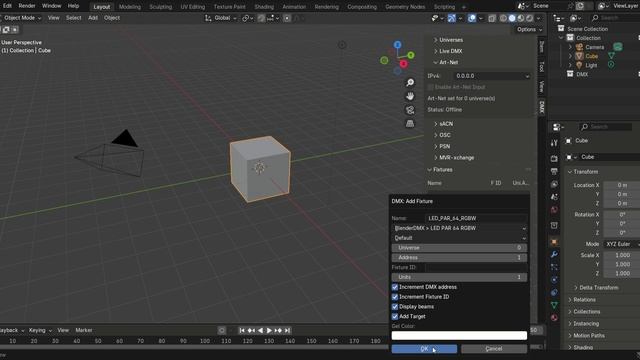640x360 pixels.
Task: Confirm with the OK button
Action: pos(424,349)
